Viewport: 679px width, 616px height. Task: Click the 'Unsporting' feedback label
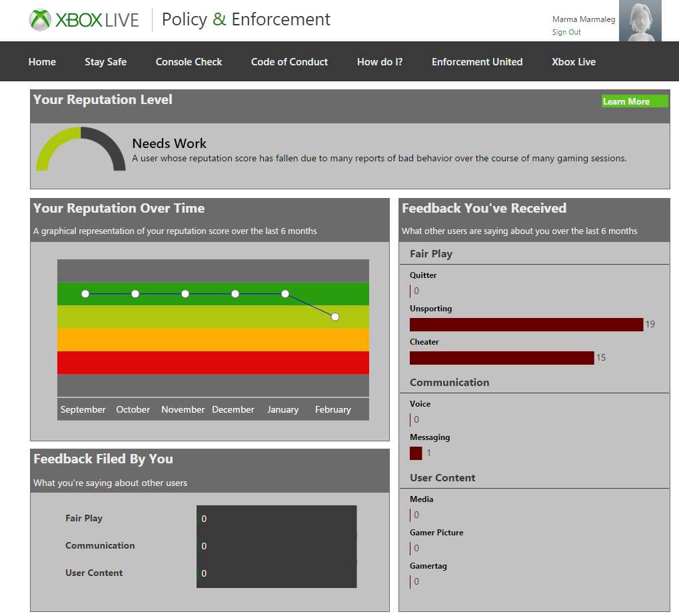[x=431, y=309]
